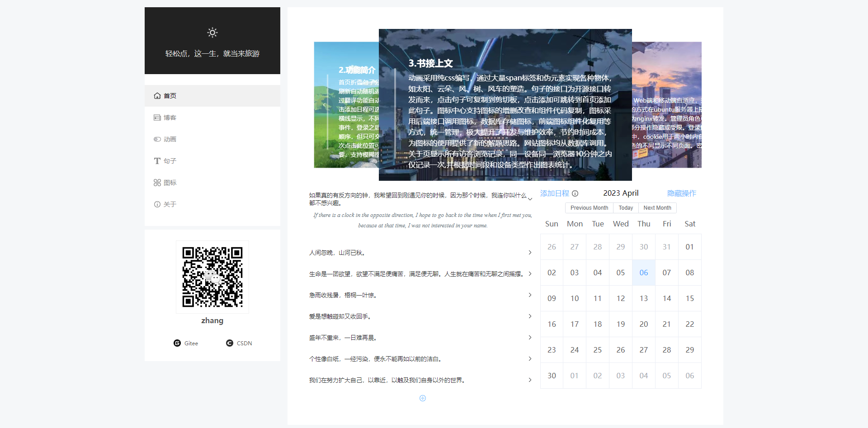Select the 2.功能简介 carousel slide
The image size is (868, 428).
[x=346, y=105]
